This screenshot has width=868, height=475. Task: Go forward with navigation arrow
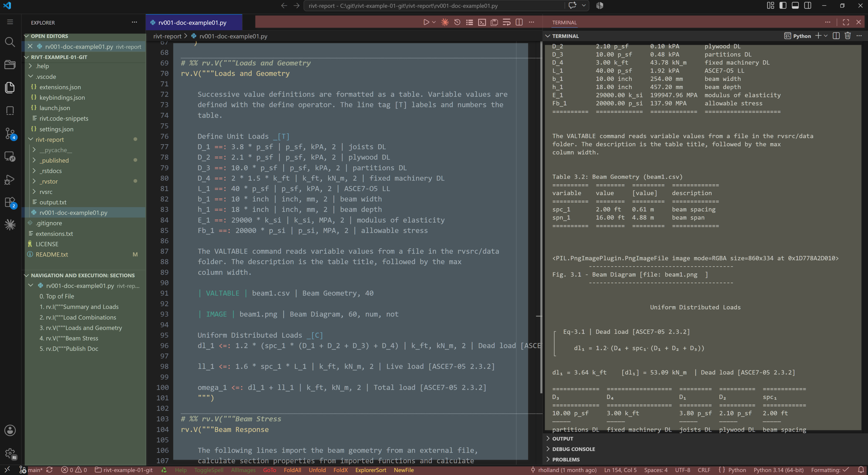click(x=296, y=6)
